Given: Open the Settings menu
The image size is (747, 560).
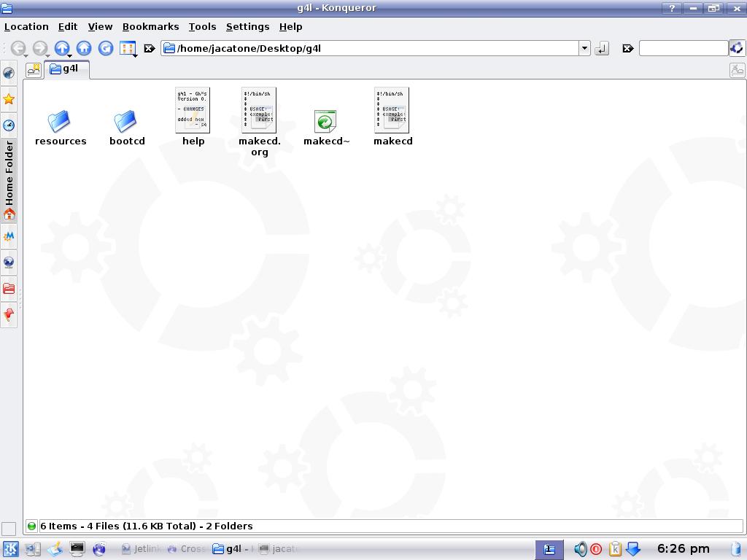Looking at the screenshot, I should 247,26.
